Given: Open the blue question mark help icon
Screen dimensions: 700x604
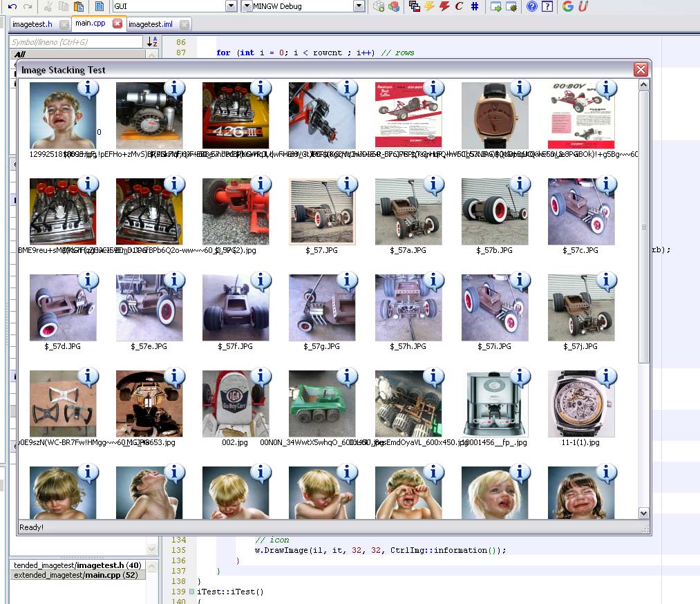Looking at the screenshot, I should (531, 6).
